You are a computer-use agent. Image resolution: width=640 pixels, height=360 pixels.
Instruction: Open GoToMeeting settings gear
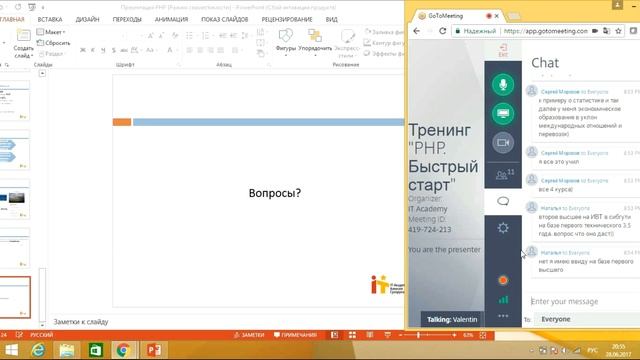click(x=503, y=228)
